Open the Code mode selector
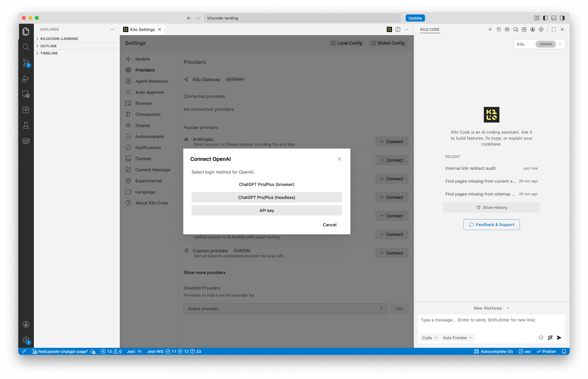This screenshot has width=588, height=379. 429,338
